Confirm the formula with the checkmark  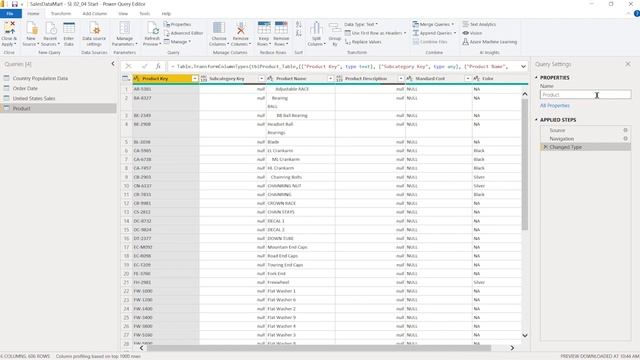click(x=144, y=66)
